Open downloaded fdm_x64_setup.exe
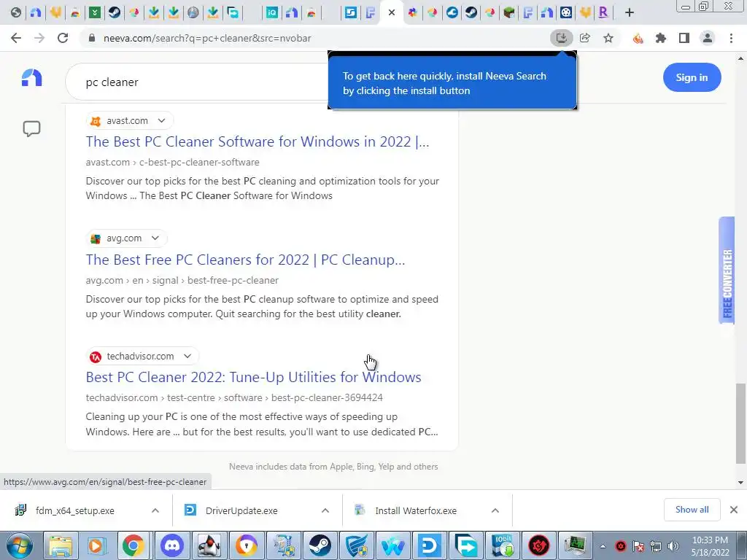This screenshot has height=560, width=747. tap(75, 511)
